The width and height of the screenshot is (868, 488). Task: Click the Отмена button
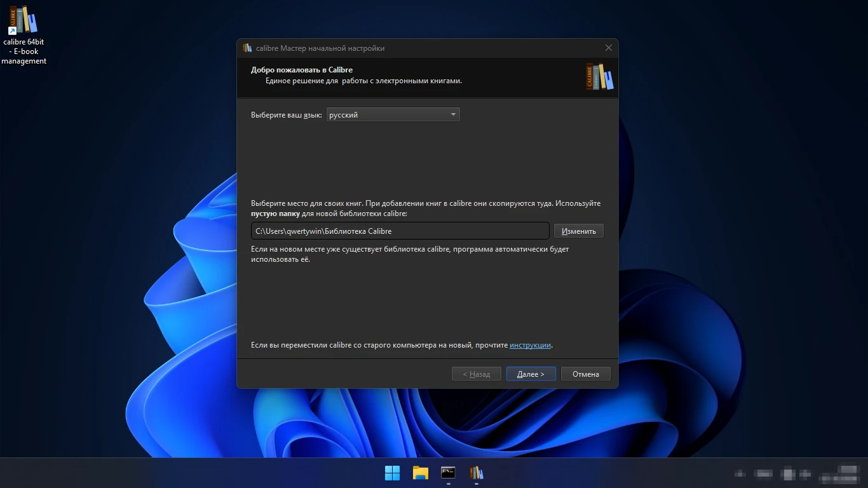585,374
